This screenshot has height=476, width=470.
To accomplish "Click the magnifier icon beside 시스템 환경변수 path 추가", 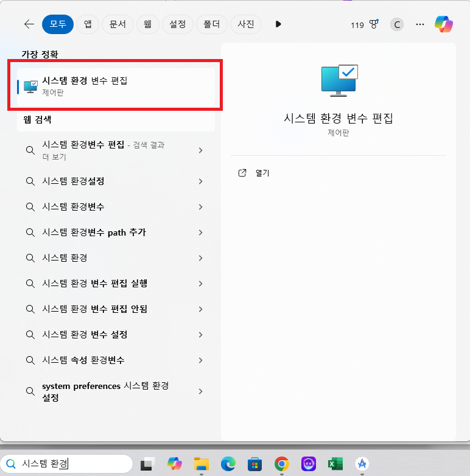I will (30, 233).
